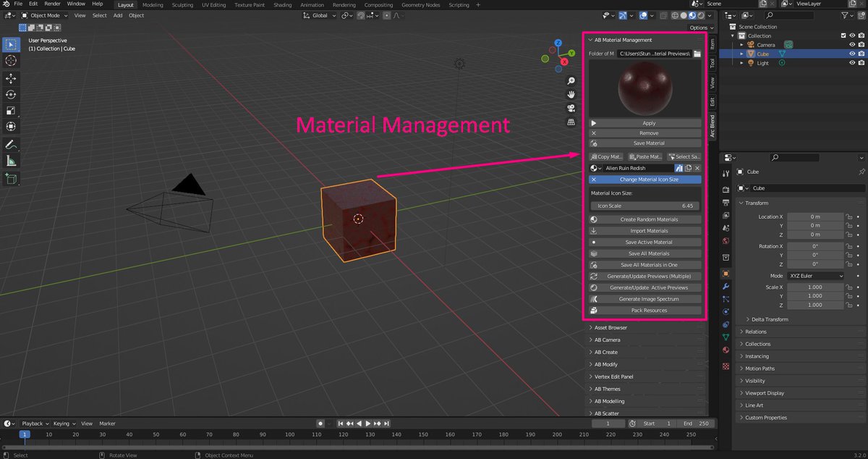The width and height of the screenshot is (868, 459).
Task: Click the End frame field
Action: [x=697, y=424]
